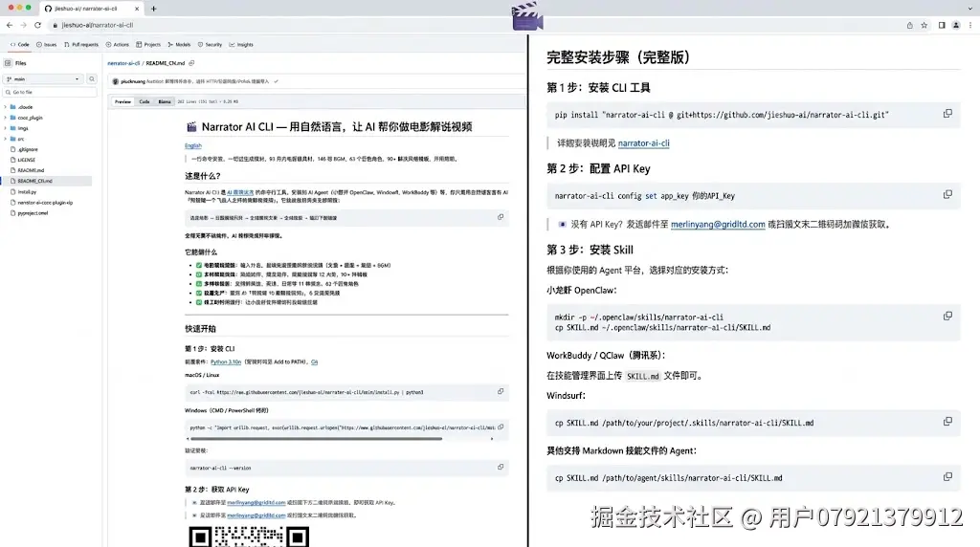Copy the workflow summary code block
The height and width of the screenshot is (547, 980).
501,217
